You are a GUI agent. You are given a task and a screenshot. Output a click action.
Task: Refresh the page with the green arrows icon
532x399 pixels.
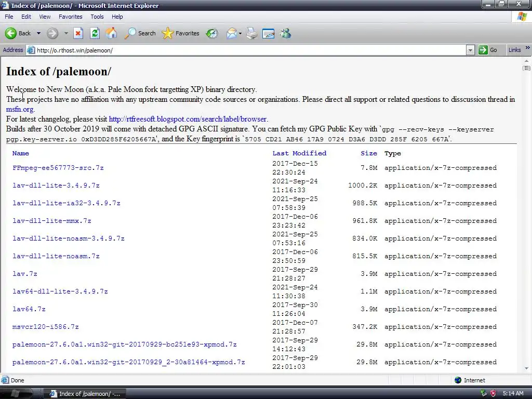(x=95, y=33)
